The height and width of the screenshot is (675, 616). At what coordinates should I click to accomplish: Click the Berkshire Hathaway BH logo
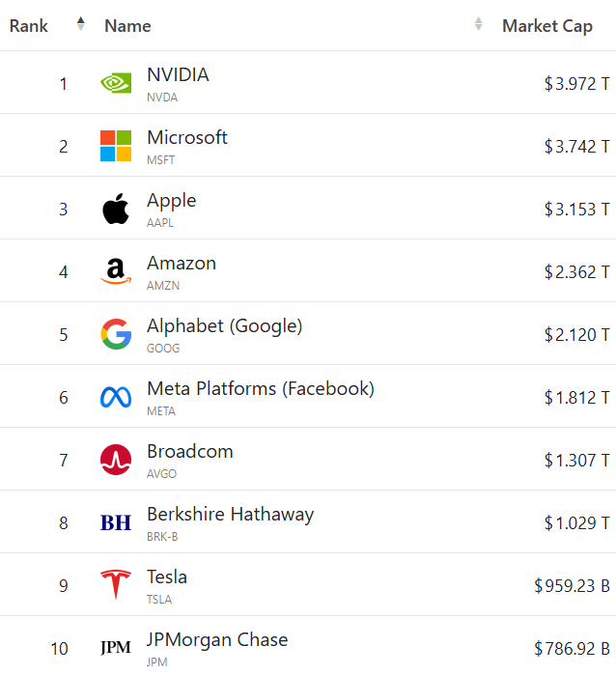point(116,523)
